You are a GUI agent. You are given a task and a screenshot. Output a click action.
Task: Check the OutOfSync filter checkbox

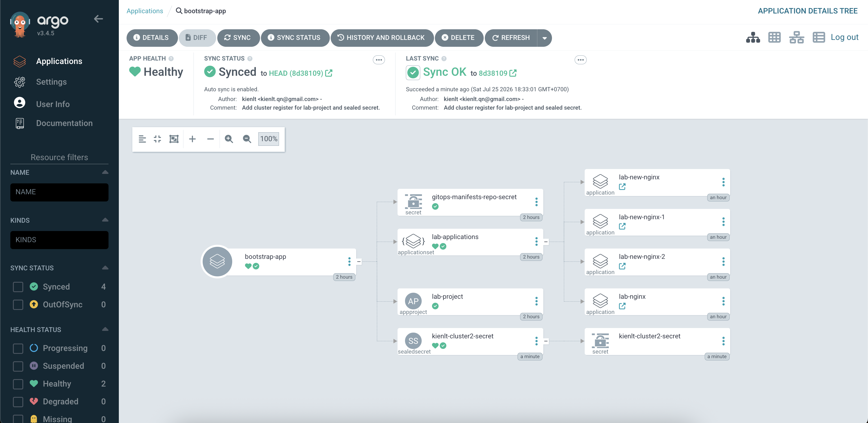18,305
